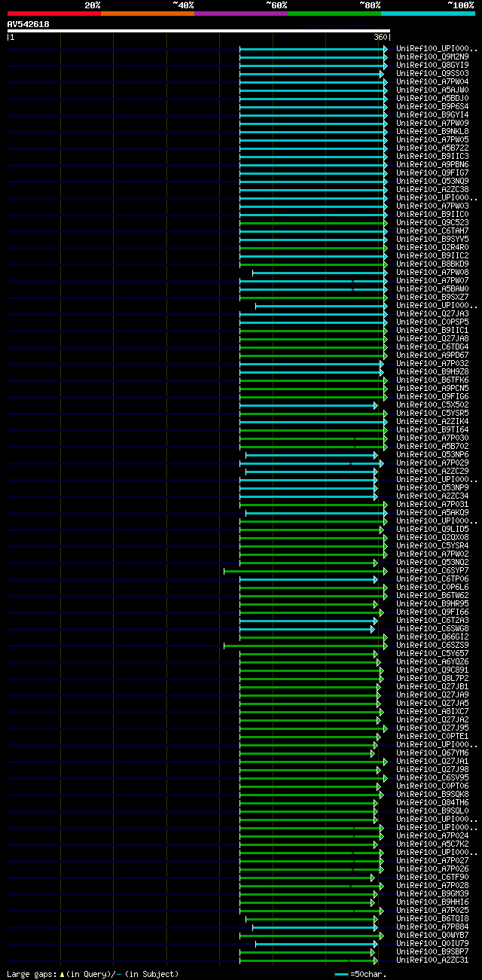This screenshot has width=482, height=980.
Task: Select hit label UniRef100_A8IXC7
Action: click(432, 711)
